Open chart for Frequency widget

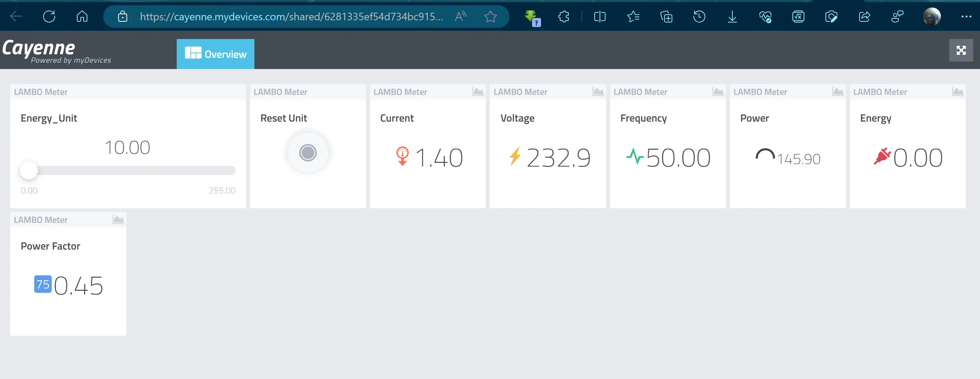[718, 91]
